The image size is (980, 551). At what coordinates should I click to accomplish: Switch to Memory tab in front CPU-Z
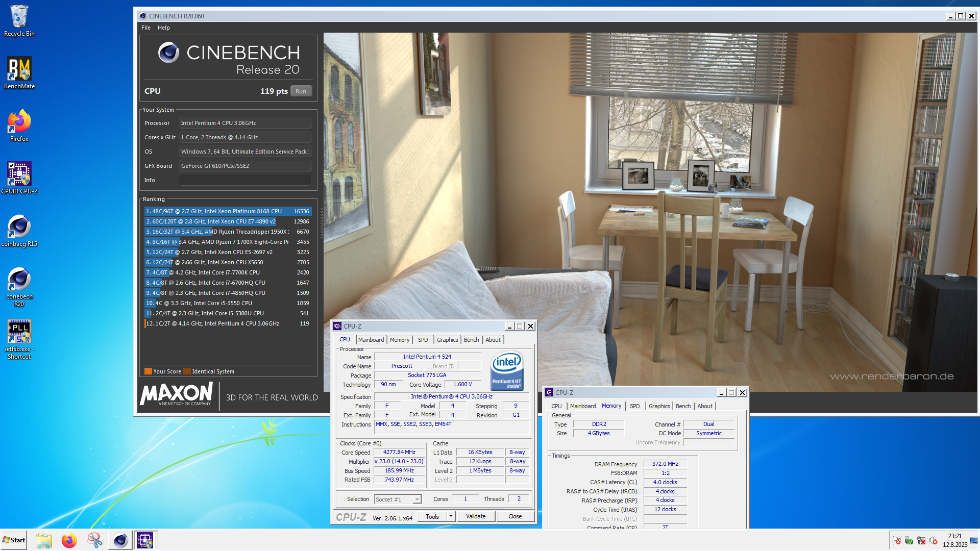(x=400, y=340)
